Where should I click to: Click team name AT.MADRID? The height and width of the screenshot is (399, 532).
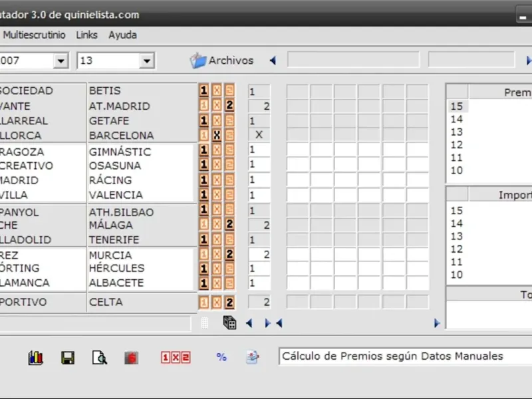click(120, 106)
